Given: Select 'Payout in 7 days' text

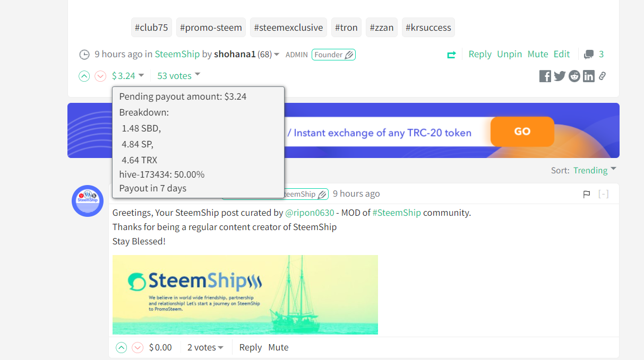Looking at the screenshot, I should pyautogui.click(x=153, y=188).
